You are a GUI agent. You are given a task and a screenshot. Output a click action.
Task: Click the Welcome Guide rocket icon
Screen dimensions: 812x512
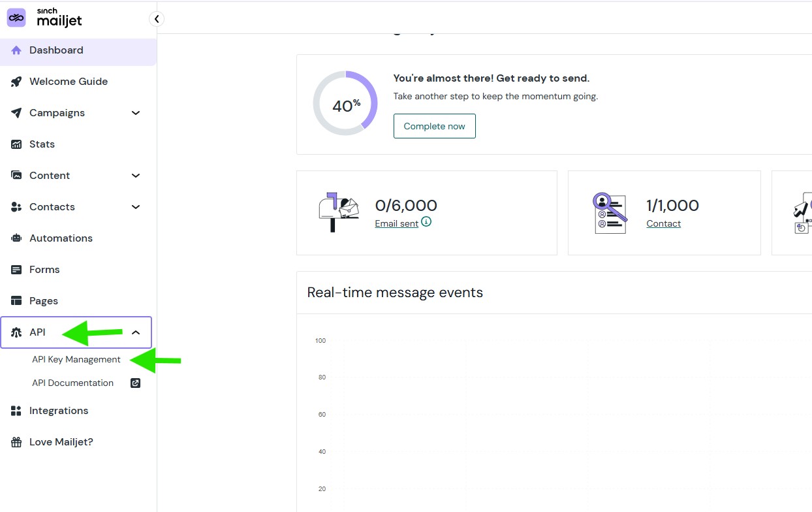tap(16, 82)
